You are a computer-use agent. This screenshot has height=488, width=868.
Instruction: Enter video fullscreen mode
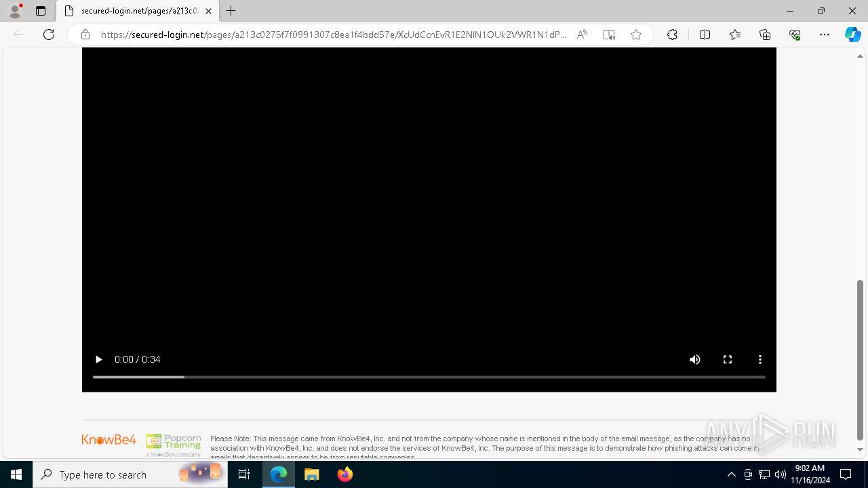click(x=728, y=359)
